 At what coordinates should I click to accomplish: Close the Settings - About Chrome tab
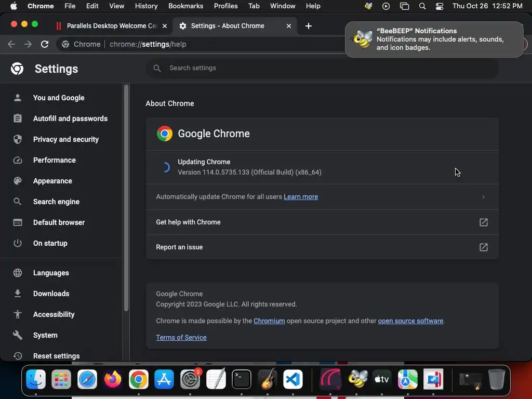289,26
